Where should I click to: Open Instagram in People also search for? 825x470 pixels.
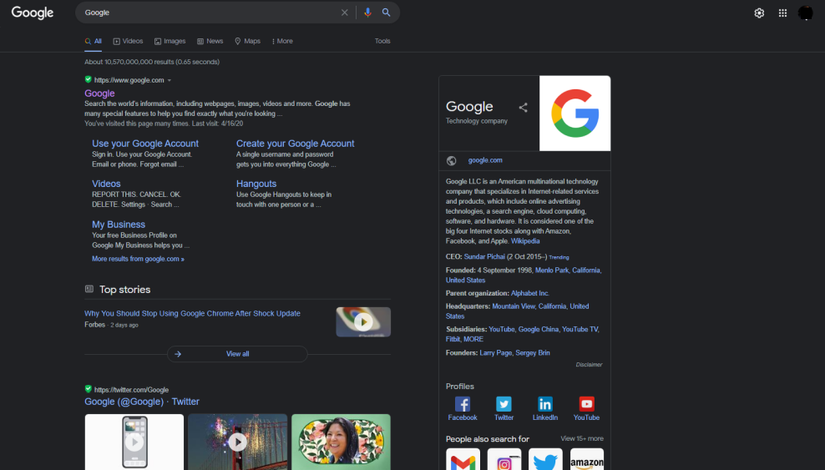504,459
